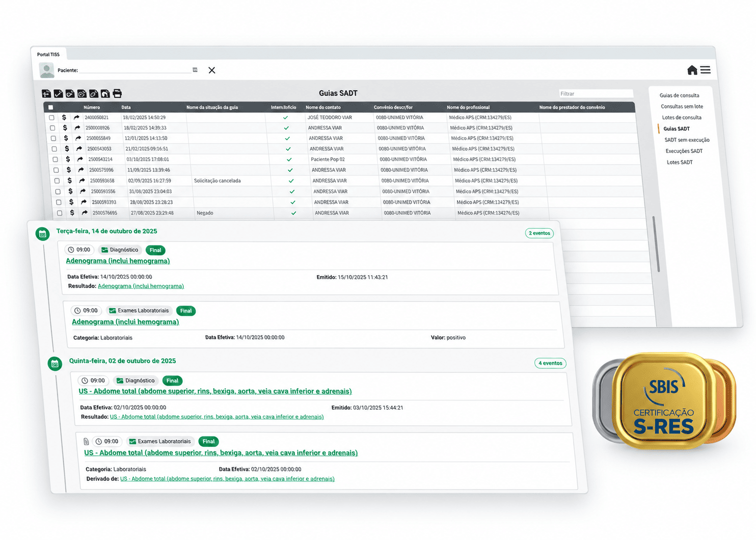756x540 pixels.
Task: Click the 4 eventos badge
Action: tap(550, 363)
